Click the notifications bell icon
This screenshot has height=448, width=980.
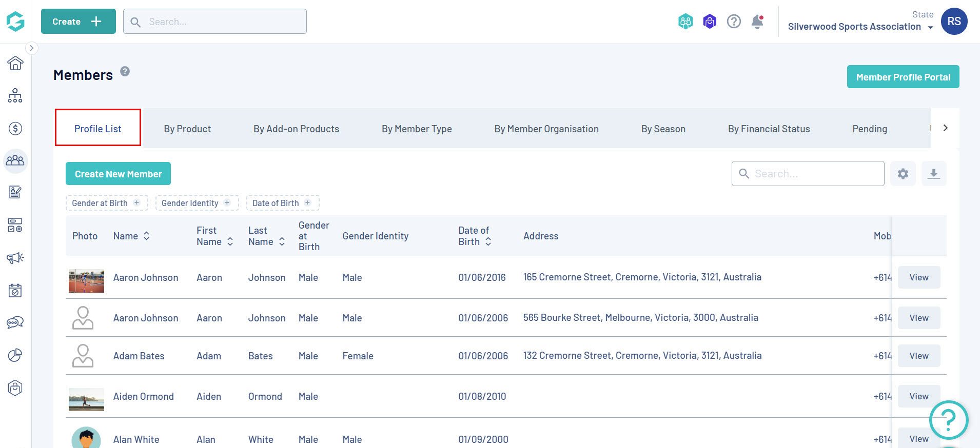tap(757, 22)
